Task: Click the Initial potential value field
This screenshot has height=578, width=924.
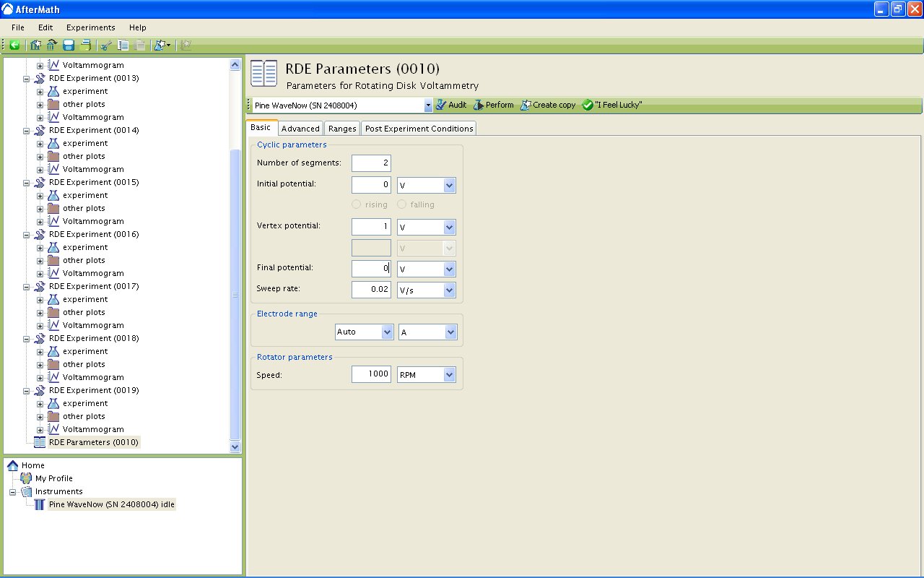Action: pos(371,185)
